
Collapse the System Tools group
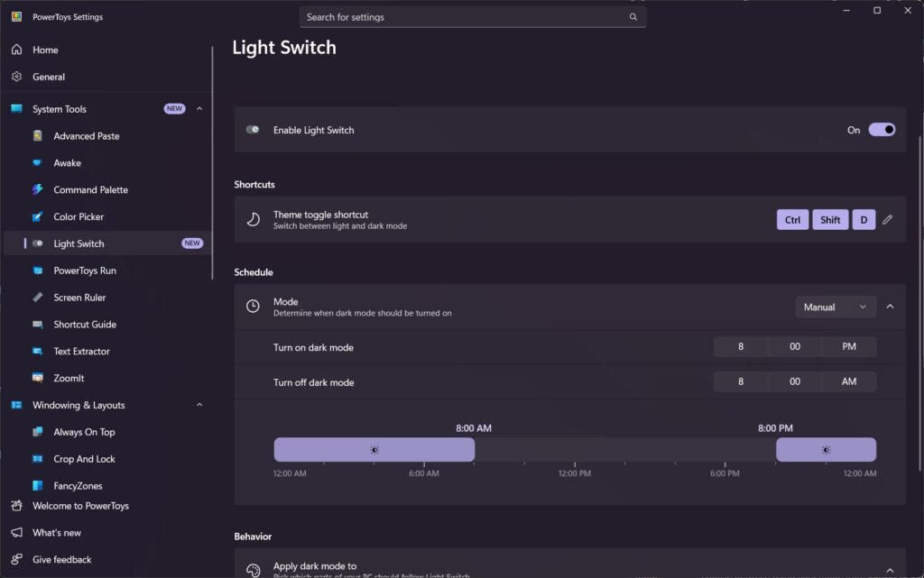(x=199, y=109)
